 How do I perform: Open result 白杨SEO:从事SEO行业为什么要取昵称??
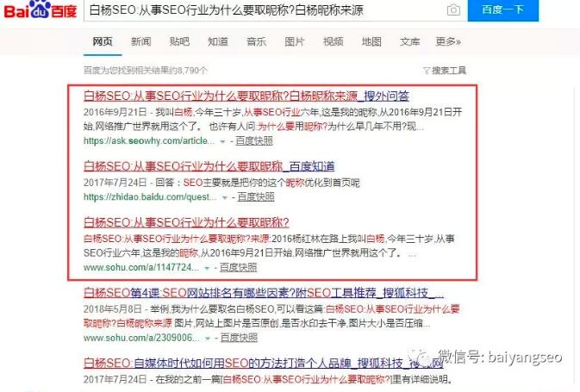186,222
